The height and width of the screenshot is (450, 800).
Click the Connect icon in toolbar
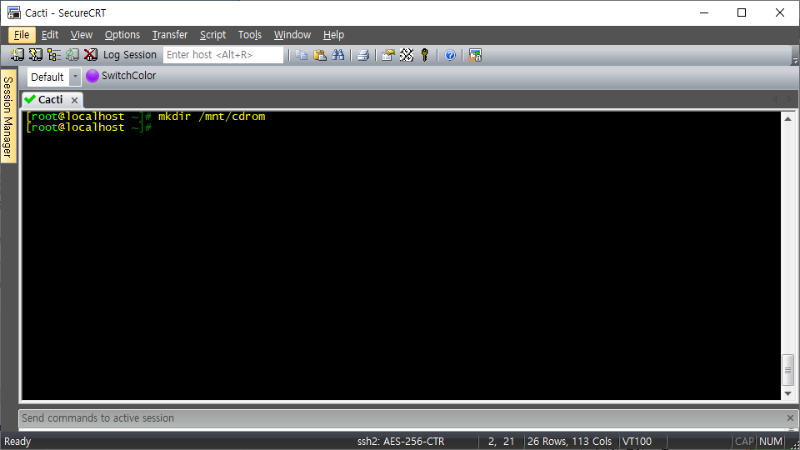click(17, 55)
